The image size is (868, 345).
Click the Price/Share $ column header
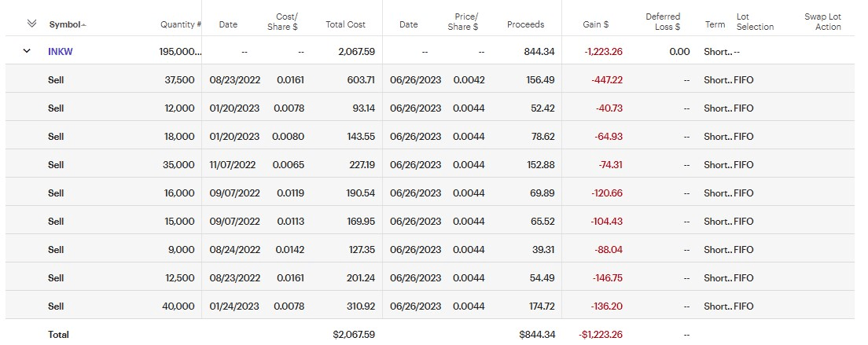click(466, 21)
